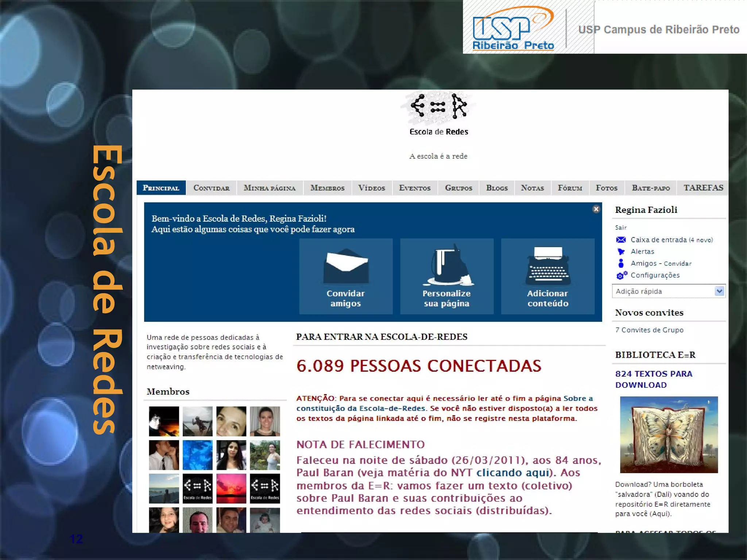Open pink sunset member thumbnail
This screenshot has height=560, width=747.
[231, 489]
